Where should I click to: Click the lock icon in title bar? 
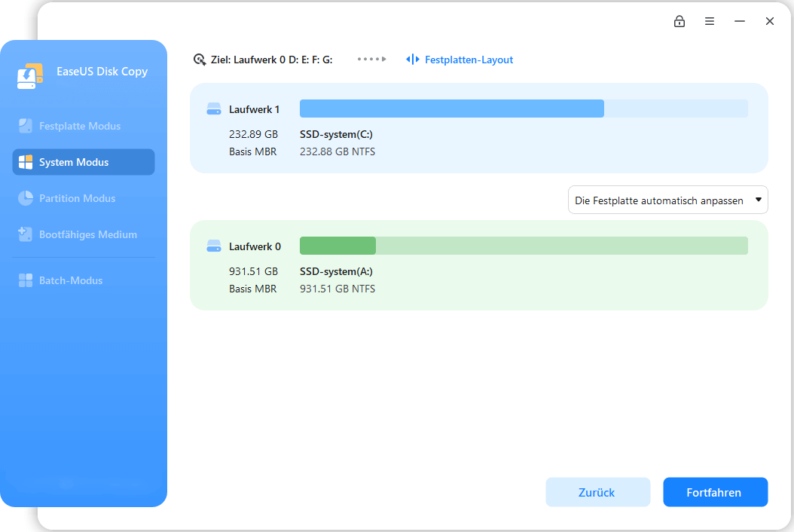[679, 21]
